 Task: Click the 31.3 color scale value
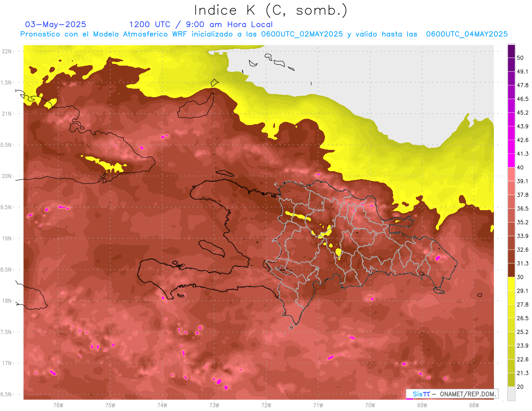[x=523, y=263]
